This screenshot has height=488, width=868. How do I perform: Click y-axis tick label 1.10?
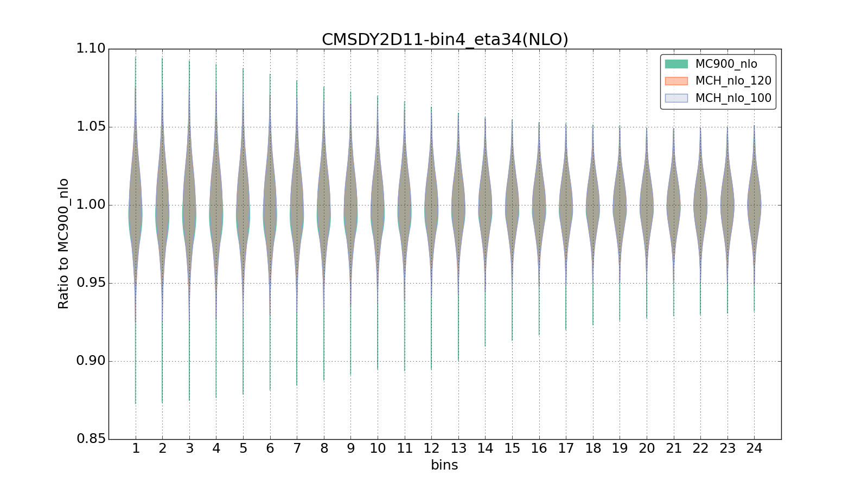[x=91, y=49]
